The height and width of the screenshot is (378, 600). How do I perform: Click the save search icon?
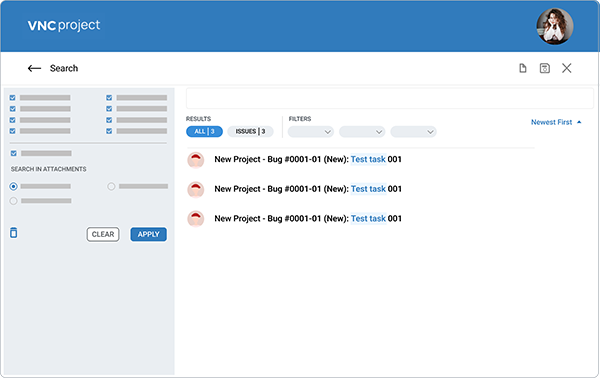pos(545,68)
